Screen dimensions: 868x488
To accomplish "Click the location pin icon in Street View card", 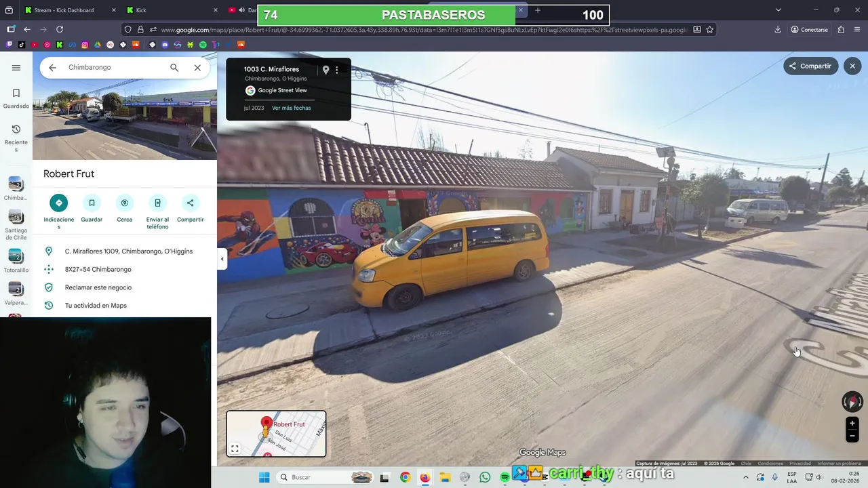I will click(325, 70).
